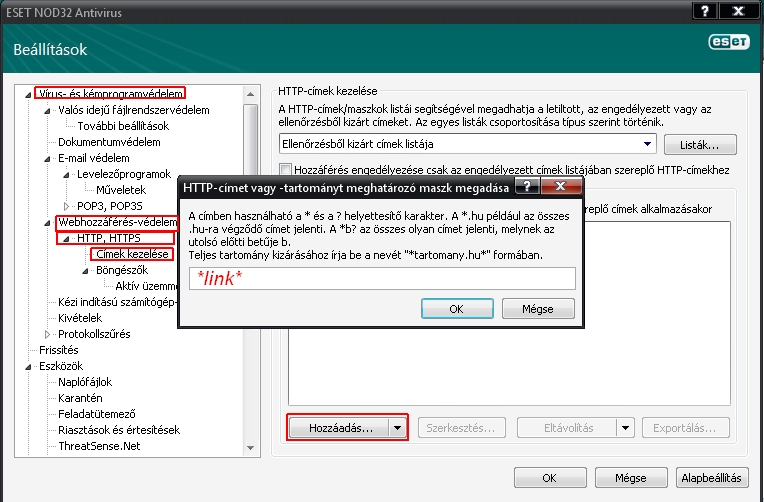Select Kézi indítású számítógép tree item
The image size is (764, 502).
coord(117,302)
